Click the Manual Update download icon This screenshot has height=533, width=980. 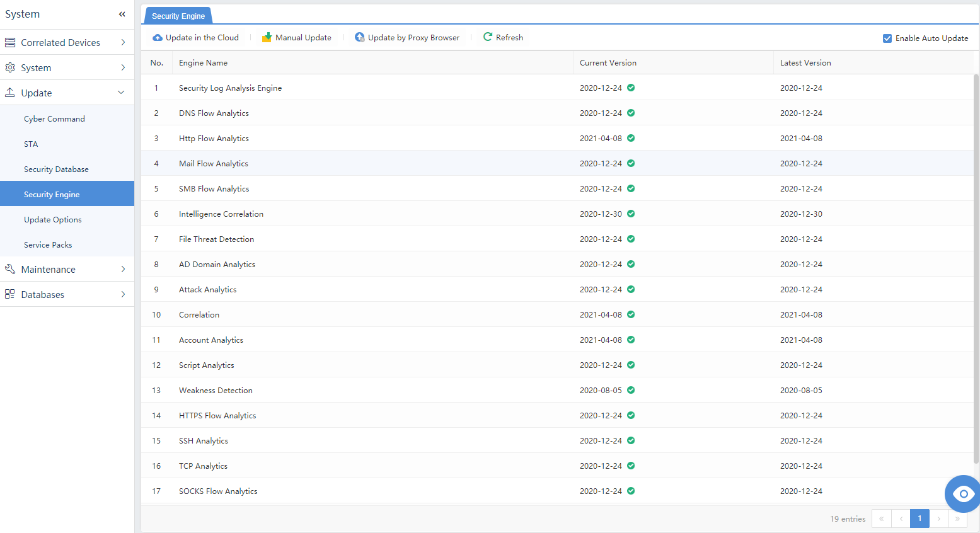pyautogui.click(x=267, y=38)
